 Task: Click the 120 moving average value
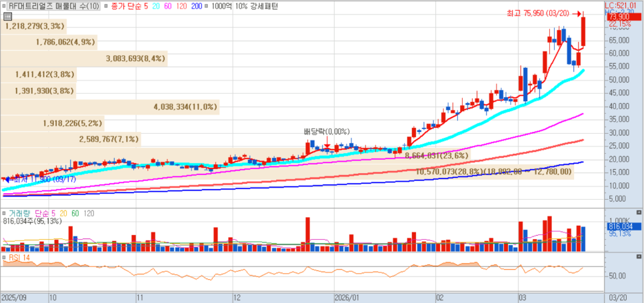[x=181, y=7]
